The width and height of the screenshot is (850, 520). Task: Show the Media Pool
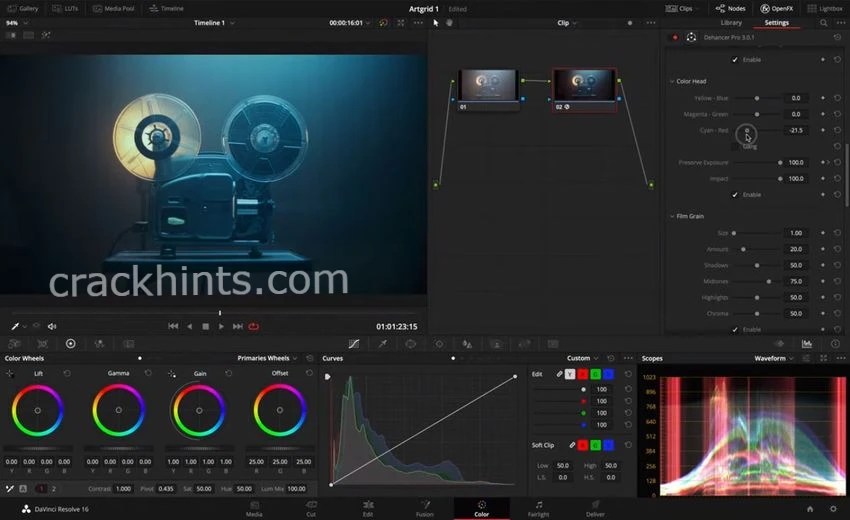[113, 8]
